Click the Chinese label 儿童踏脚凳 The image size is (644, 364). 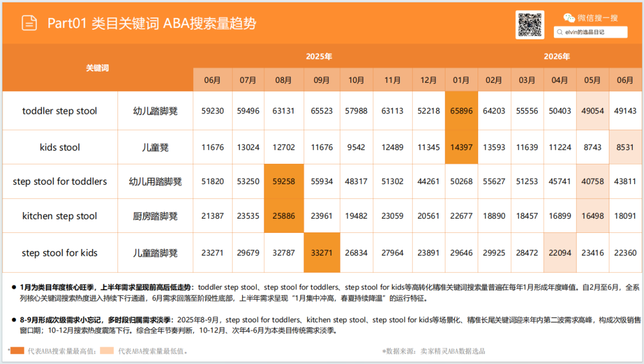coord(155,253)
